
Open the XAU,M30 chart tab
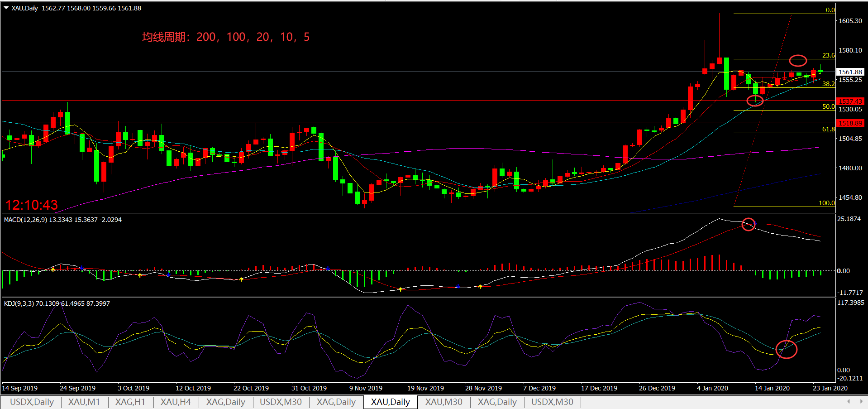(x=444, y=402)
